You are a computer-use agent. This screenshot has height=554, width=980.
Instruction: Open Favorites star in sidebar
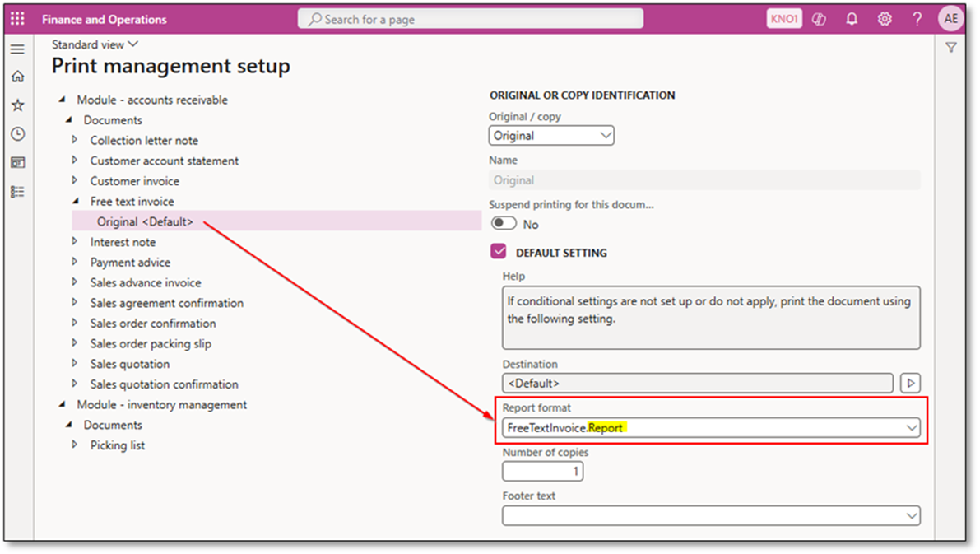click(17, 105)
